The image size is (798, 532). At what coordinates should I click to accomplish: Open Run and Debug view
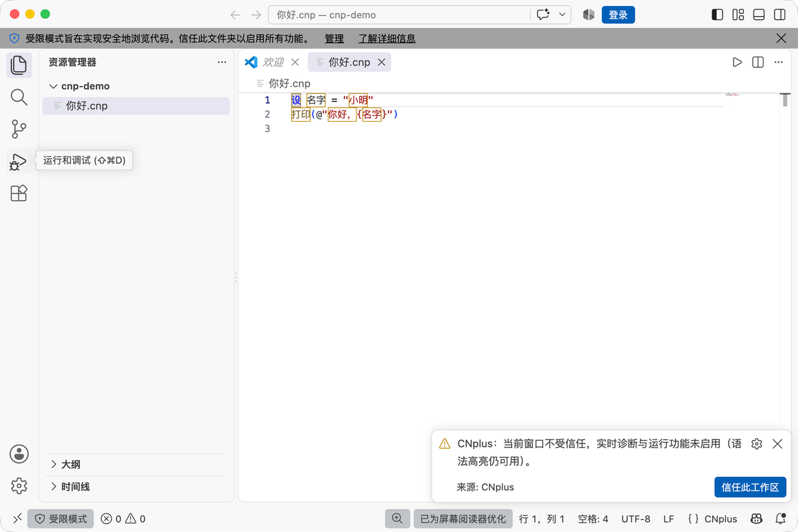coord(19,161)
